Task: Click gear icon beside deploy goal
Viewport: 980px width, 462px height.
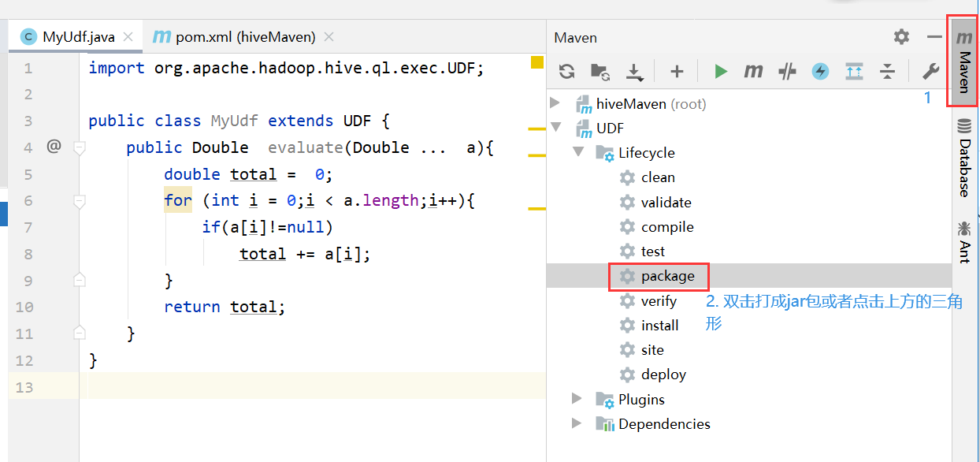Action: (x=627, y=374)
